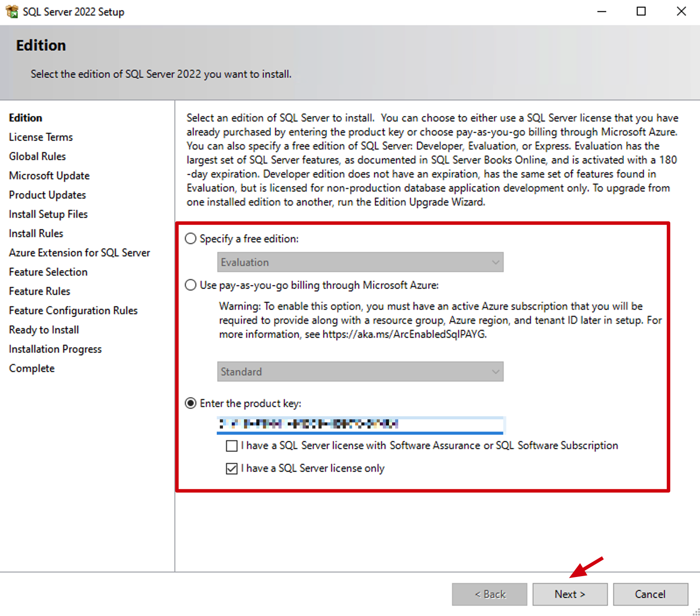Select the Edition step in the sidebar

pyautogui.click(x=26, y=118)
